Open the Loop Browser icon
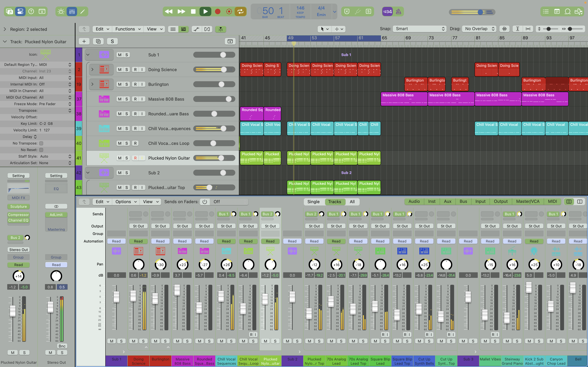Screen dimensions: 588x367 [568, 11]
